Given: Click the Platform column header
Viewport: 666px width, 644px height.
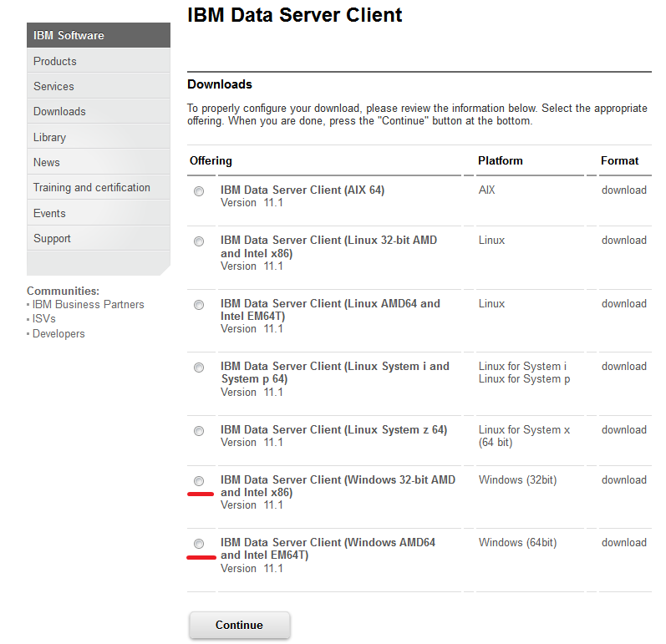Looking at the screenshot, I should pos(501,160).
